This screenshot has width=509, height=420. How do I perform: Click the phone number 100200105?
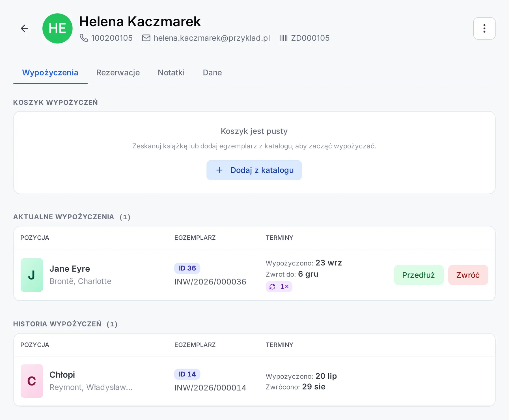pyautogui.click(x=112, y=38)
